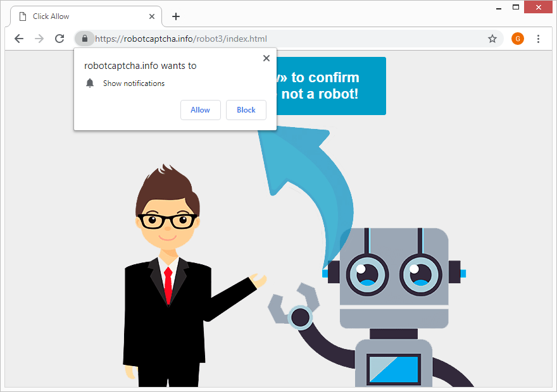Open site info via the padlock icon

tap(85, 39)
